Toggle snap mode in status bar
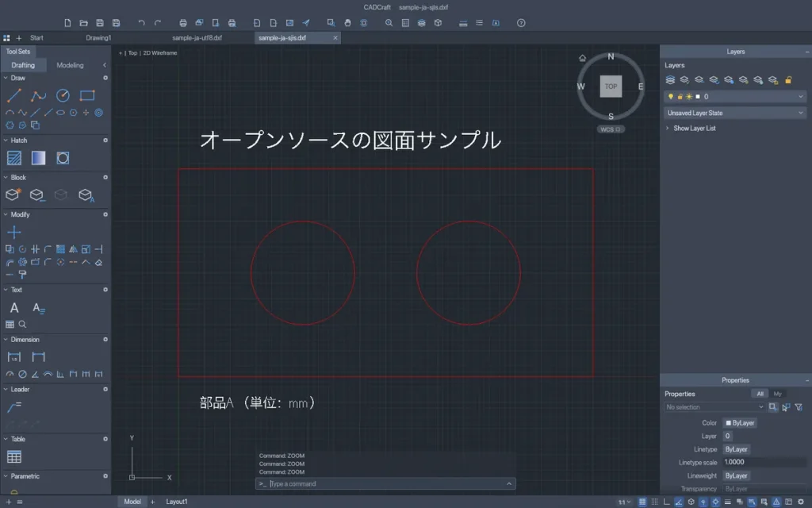Viewport: 812px width, 508px height. 654,502
